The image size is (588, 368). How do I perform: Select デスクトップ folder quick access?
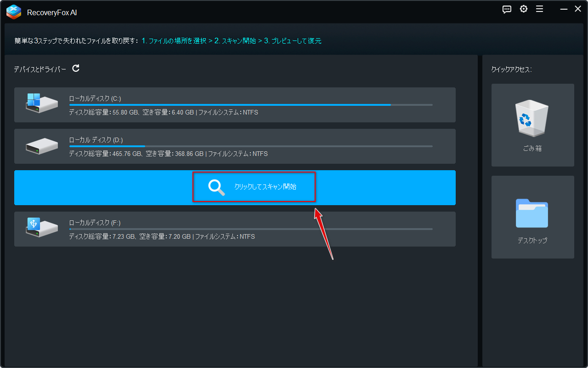click(532, 217)
